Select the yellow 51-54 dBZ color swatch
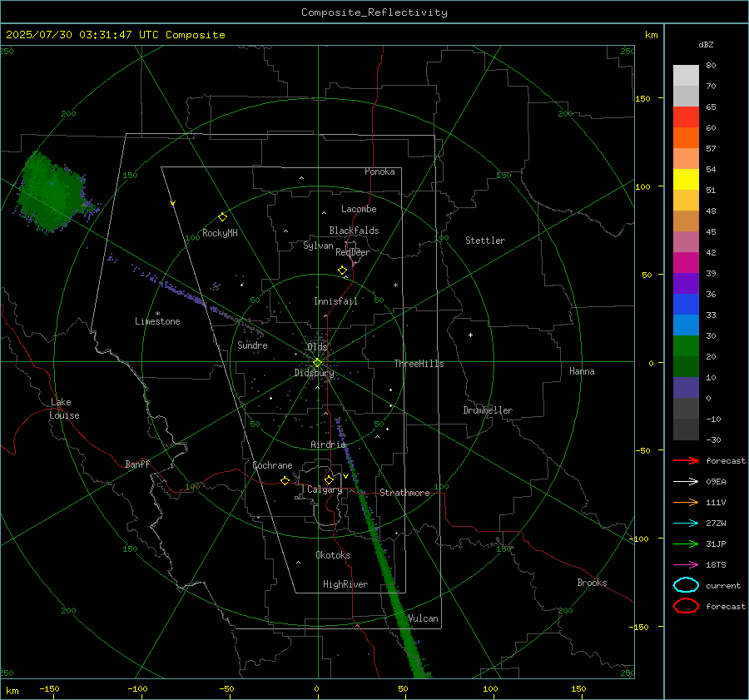Screen dimensions: 749x700 [686, 180]
